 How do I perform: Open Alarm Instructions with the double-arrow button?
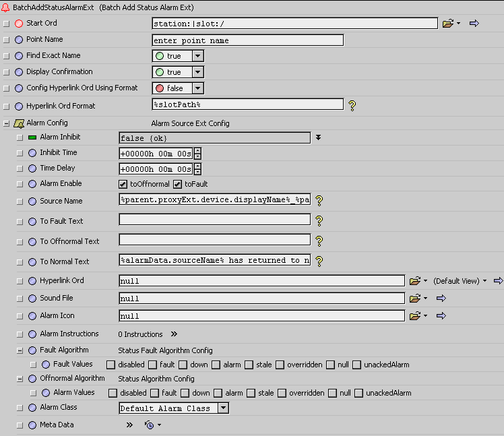[x=174, y=334]
